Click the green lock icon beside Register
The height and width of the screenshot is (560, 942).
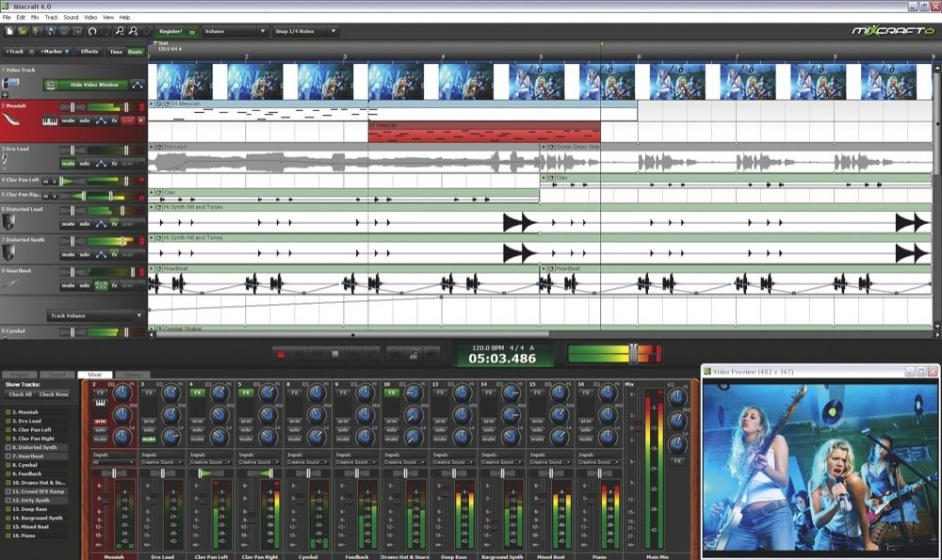coord(192,32)
